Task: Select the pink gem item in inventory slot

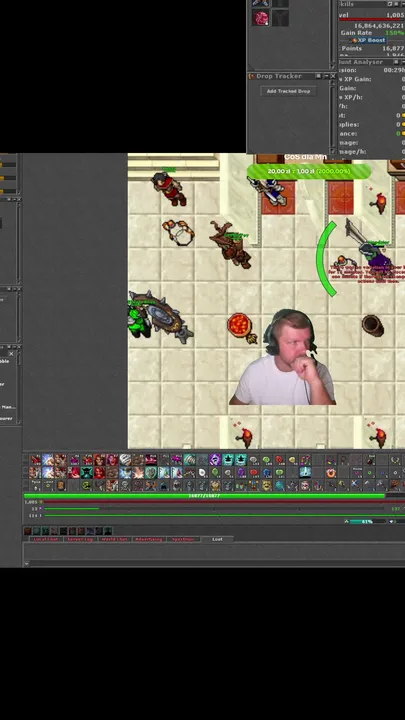Action: [x=261, y=18]
